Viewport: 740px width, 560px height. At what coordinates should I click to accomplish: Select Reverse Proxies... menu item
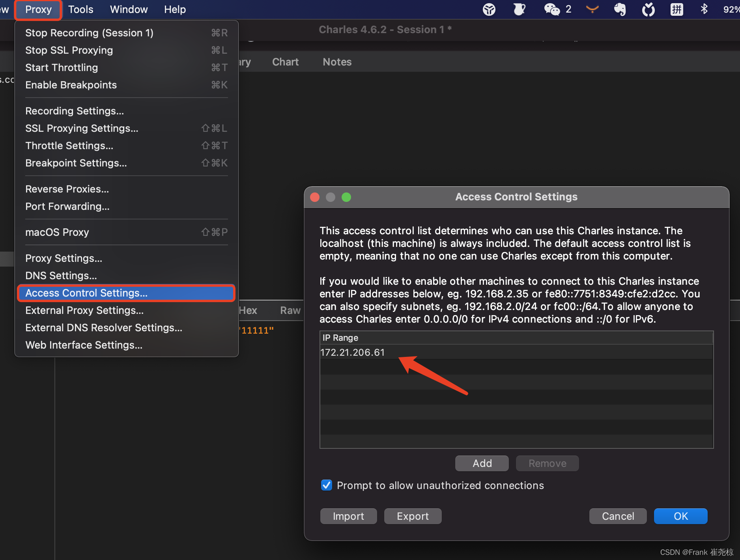126,189
